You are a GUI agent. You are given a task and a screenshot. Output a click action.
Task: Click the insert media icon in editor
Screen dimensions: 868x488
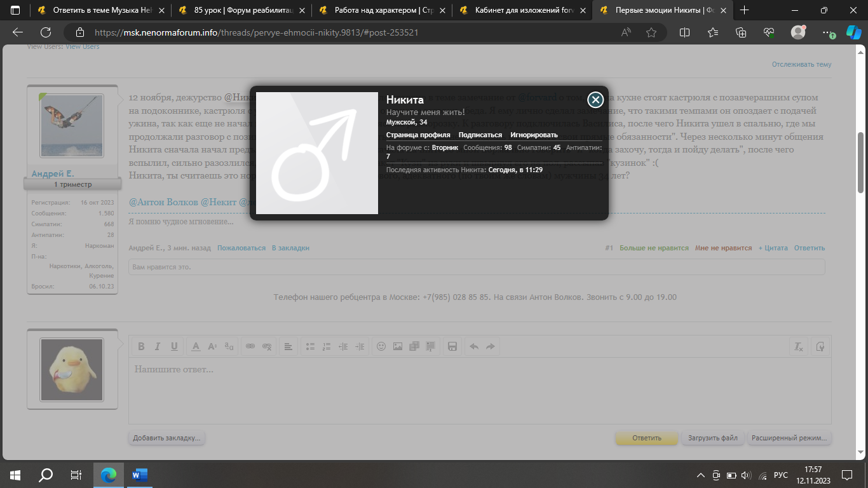coord(414,346)
